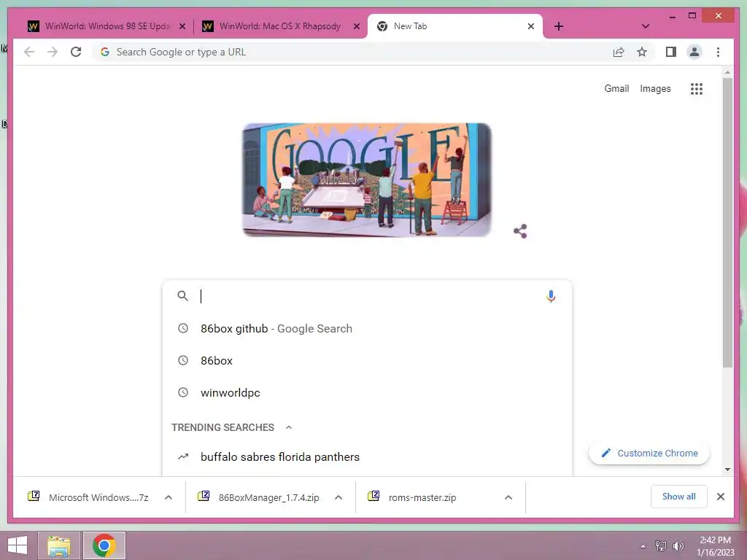Click the page vertical scrollbar thumb

727,223
